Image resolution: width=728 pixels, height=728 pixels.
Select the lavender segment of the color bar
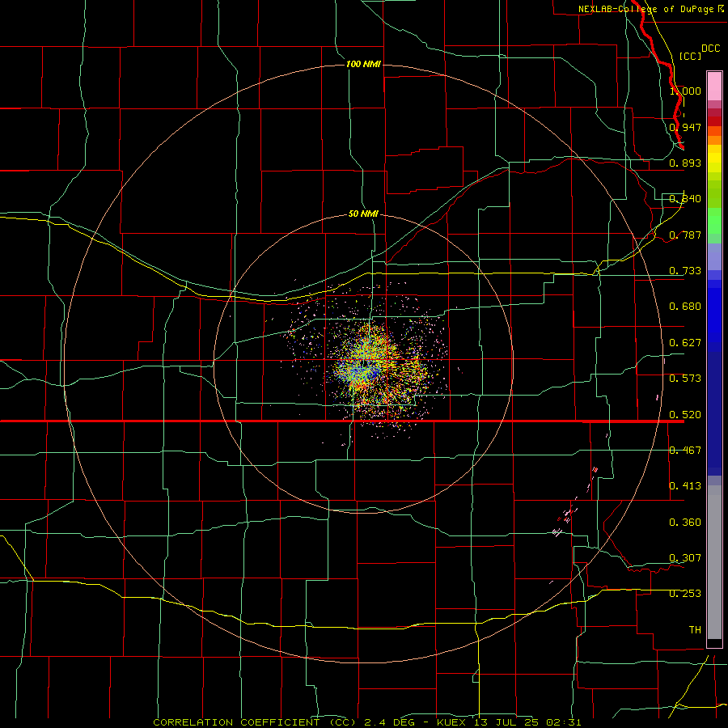(x=714, y=256)
